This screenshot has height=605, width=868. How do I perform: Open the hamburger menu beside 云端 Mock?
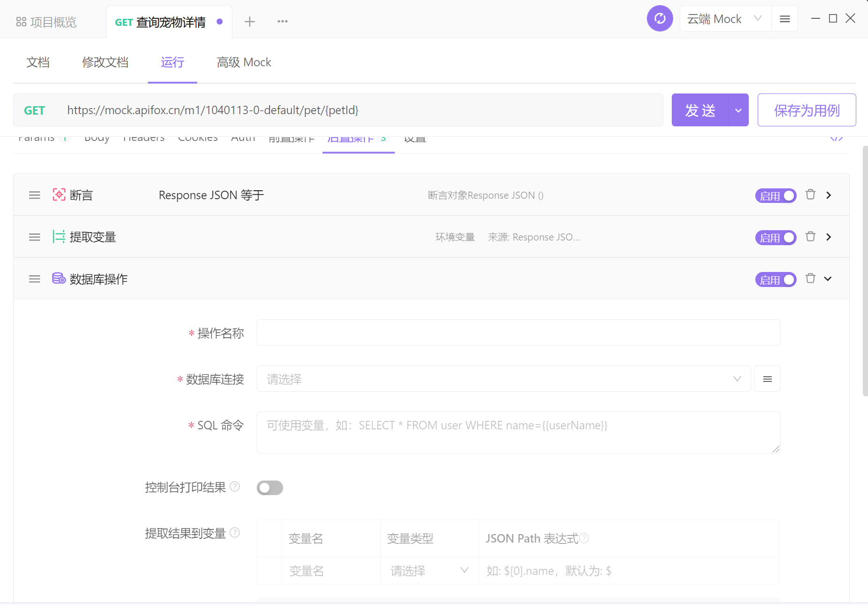[x=785, y=18]
